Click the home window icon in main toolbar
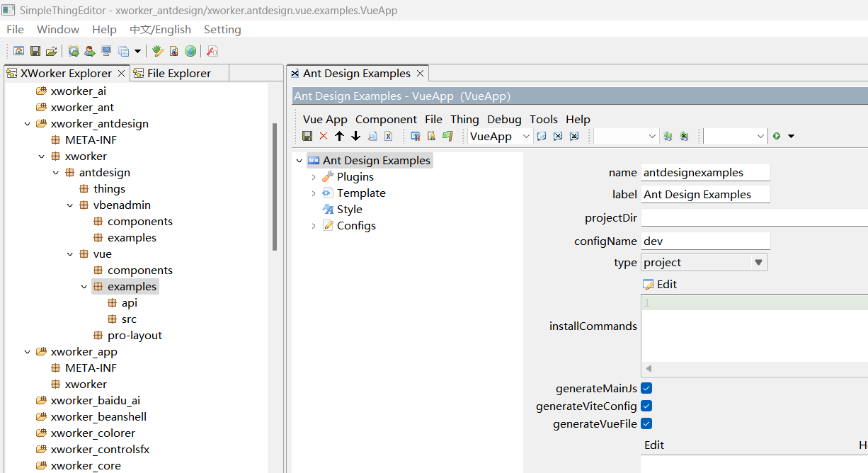Image resolution: width=868 pixels, height=473 pixels. click(18, 51)
